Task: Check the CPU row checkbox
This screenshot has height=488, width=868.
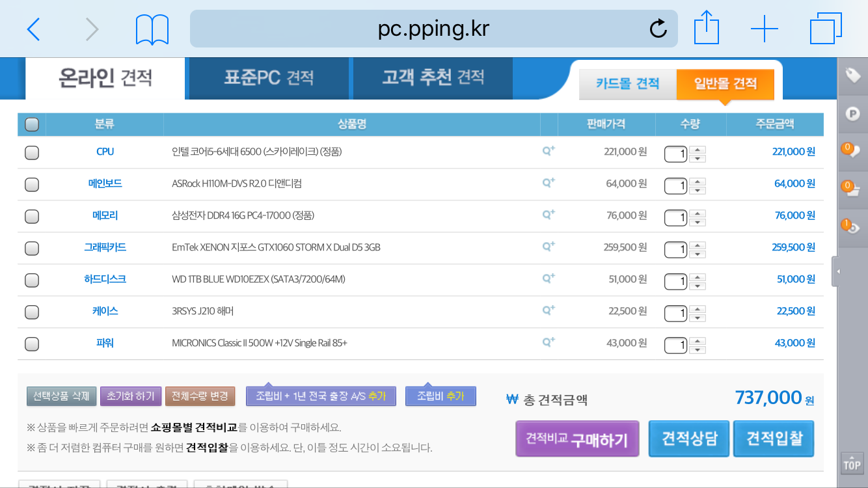Action: (31, 152)
